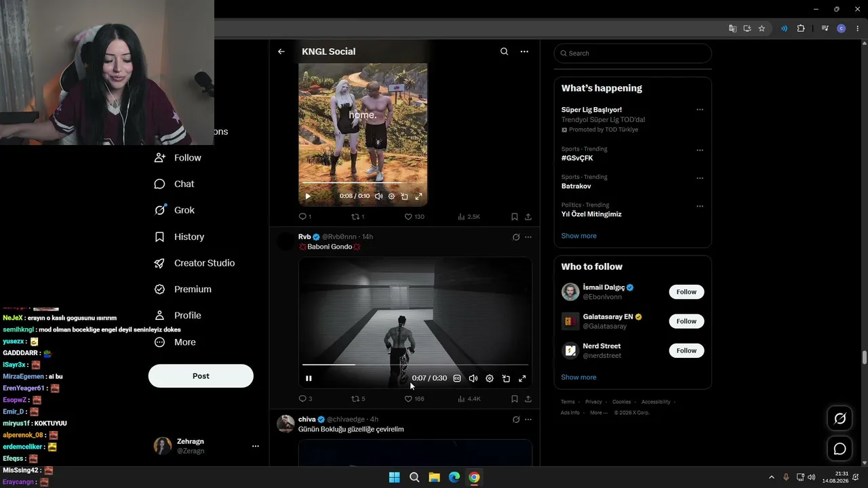
Task: Bookmark this page with the star icon
Action: coord(762,28)
